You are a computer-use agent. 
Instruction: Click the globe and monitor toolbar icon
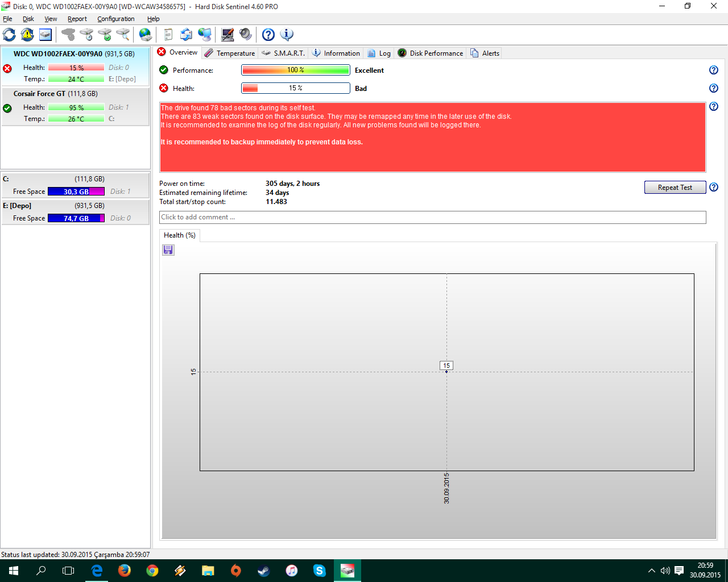coord(205,35)
